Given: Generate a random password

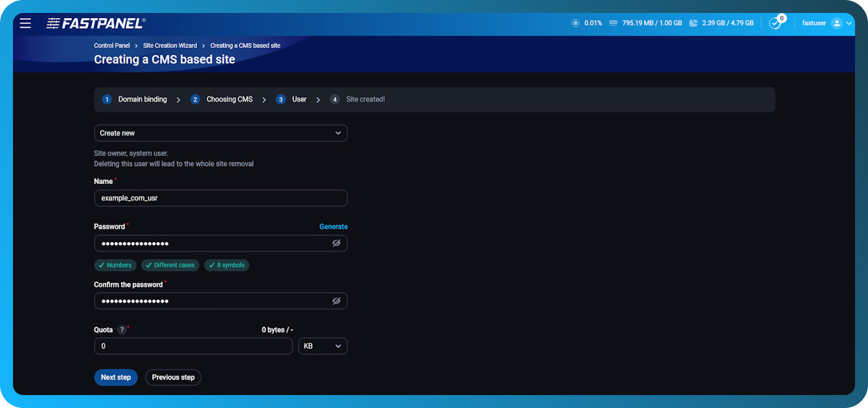Looking at the screenshot, I should coord(334,226).
